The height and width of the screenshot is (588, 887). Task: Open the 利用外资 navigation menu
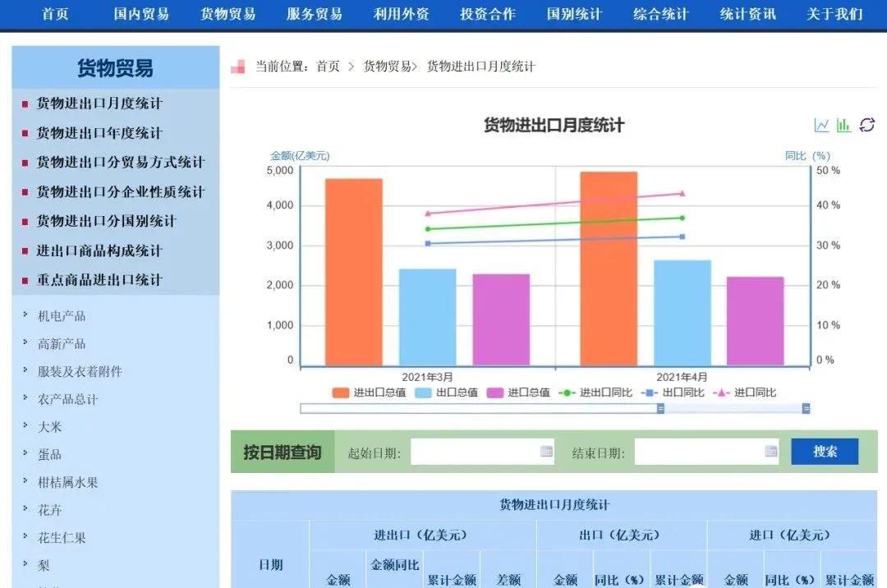(x=400, y=13)
